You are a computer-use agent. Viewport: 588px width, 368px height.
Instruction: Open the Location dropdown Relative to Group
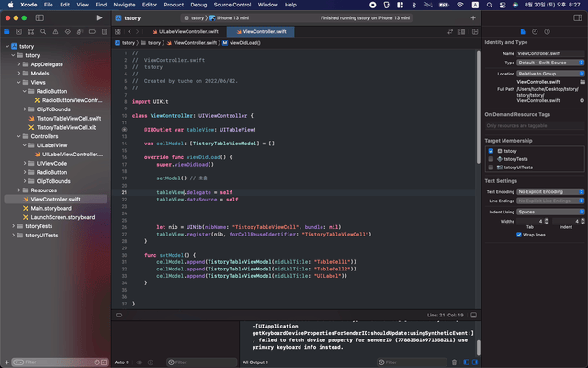tap(550, 74)
